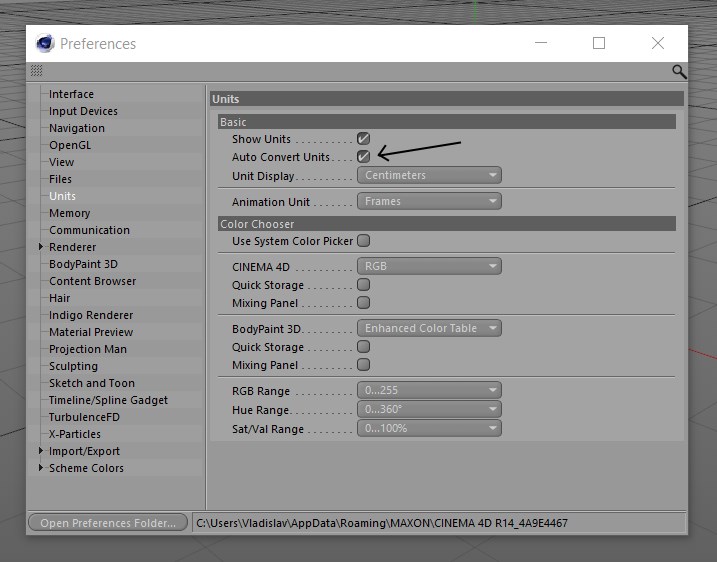Uncheck Auto Convert Units
The height and width of the screenshot is (562, 717).
364,156
